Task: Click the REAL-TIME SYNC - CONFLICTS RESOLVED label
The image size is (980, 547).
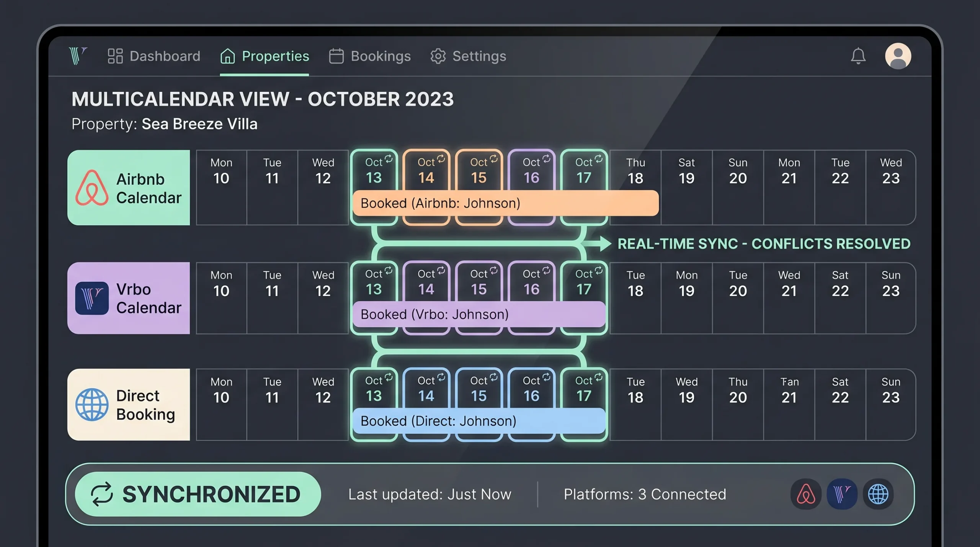Action: pos(764,244)
